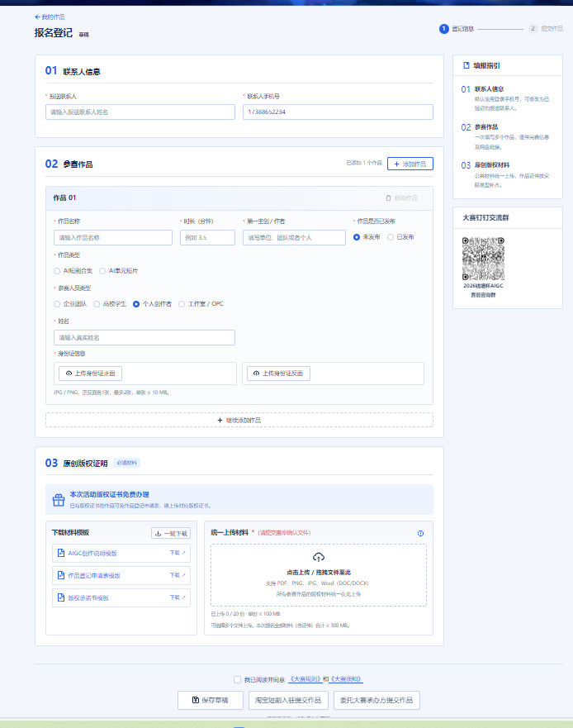Select the 未发布 radio button
The width and height of the screenshot is (573, 728).
[357, 237]
